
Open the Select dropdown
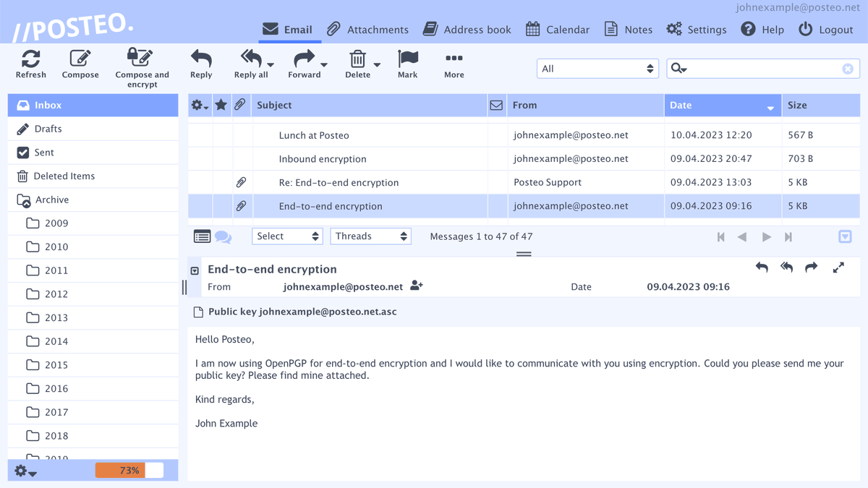point(287,236)
